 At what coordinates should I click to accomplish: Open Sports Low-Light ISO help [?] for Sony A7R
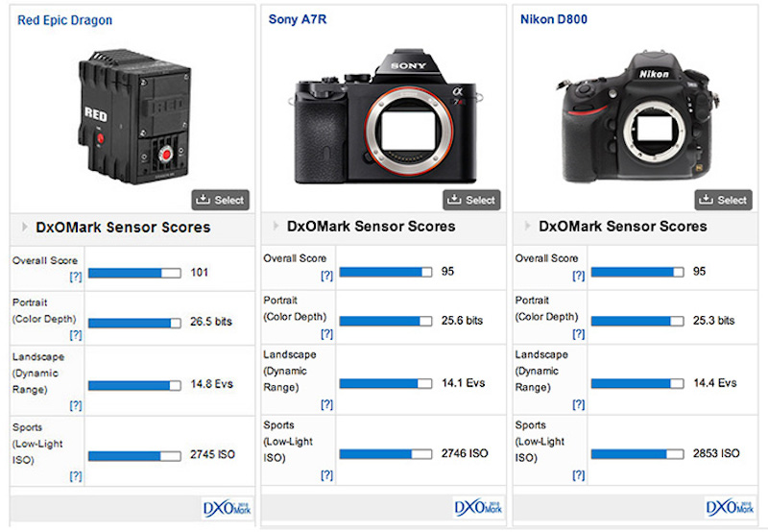326,475
